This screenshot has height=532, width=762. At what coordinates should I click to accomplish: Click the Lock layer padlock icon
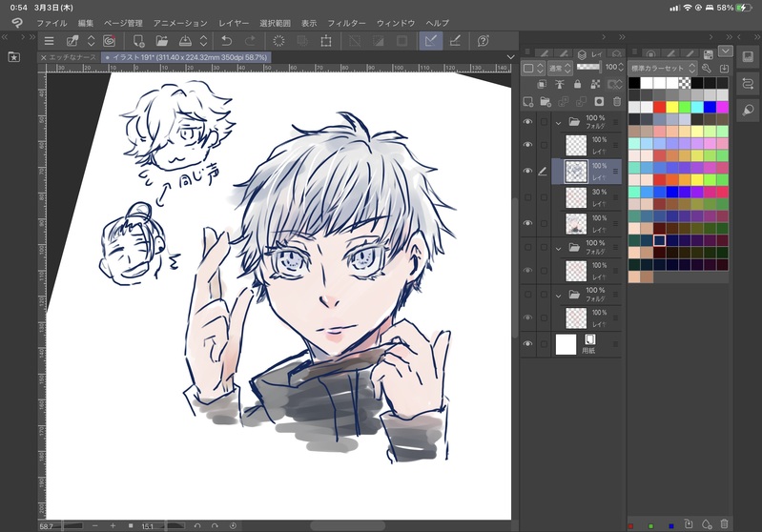pyautogui.click(x=577, y=84)
